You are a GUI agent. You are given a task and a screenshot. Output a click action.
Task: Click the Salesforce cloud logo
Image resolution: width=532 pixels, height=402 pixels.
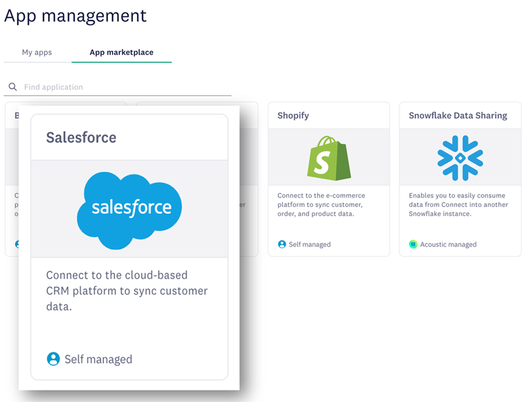tap(129, 209)
